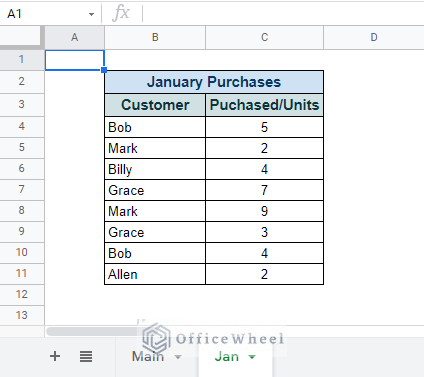Click the Puchased/Units header cell
This screenshot has height=377, width=424.
point(264,105)
